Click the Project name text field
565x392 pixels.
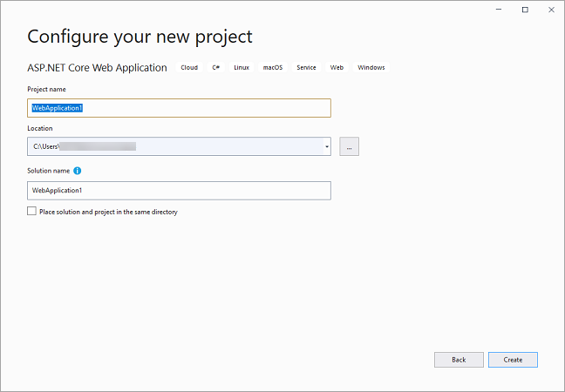(179, 108)
